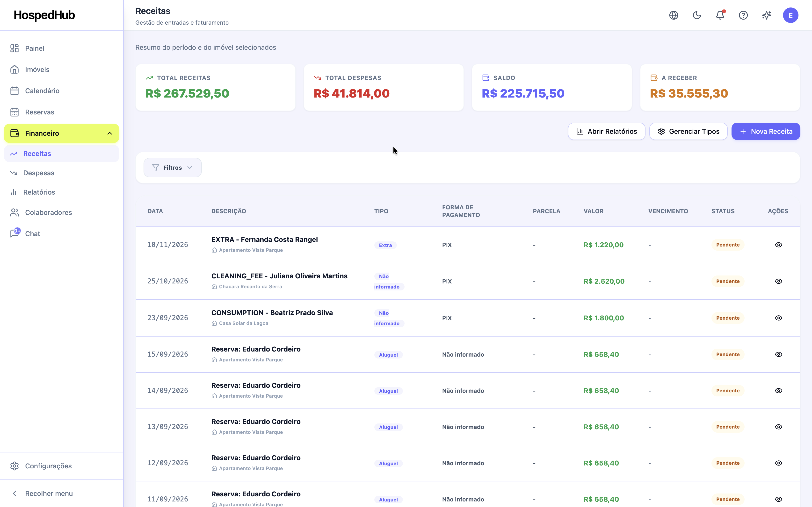Open the AI sparkles icon

(x=767, y=15)
